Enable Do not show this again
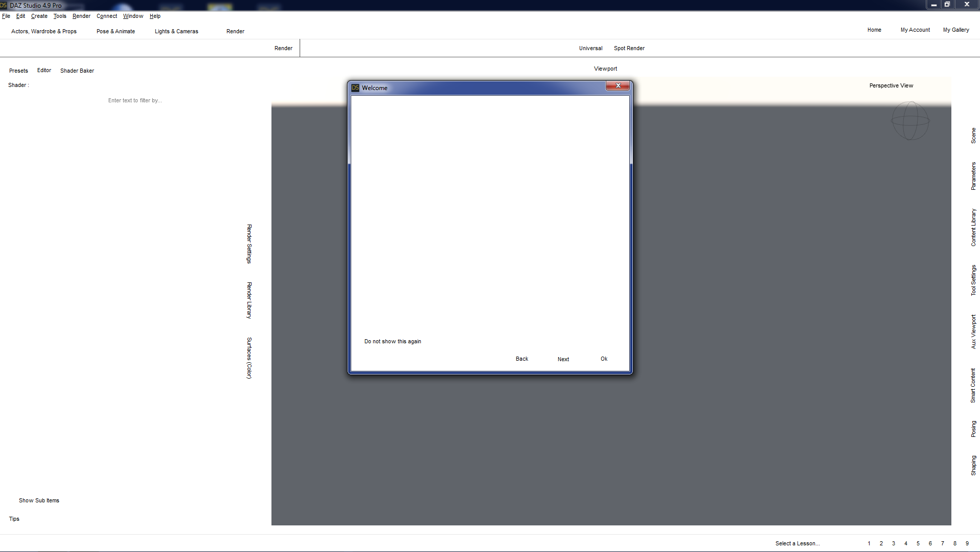980x552 pixels. (393, 342)
